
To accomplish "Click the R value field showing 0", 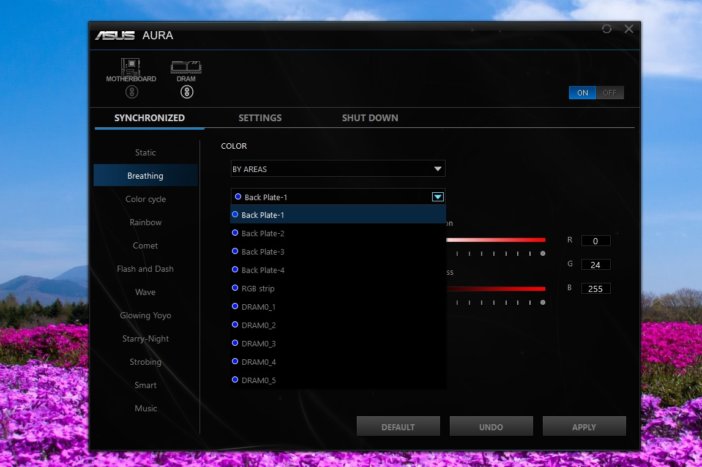I will [x=595, y=241].
